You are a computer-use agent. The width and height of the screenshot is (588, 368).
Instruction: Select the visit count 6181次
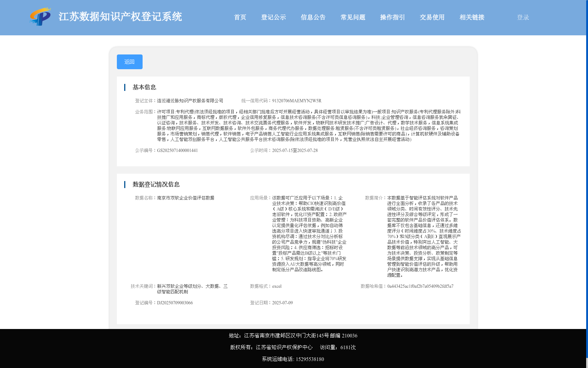tap(348, 347)
